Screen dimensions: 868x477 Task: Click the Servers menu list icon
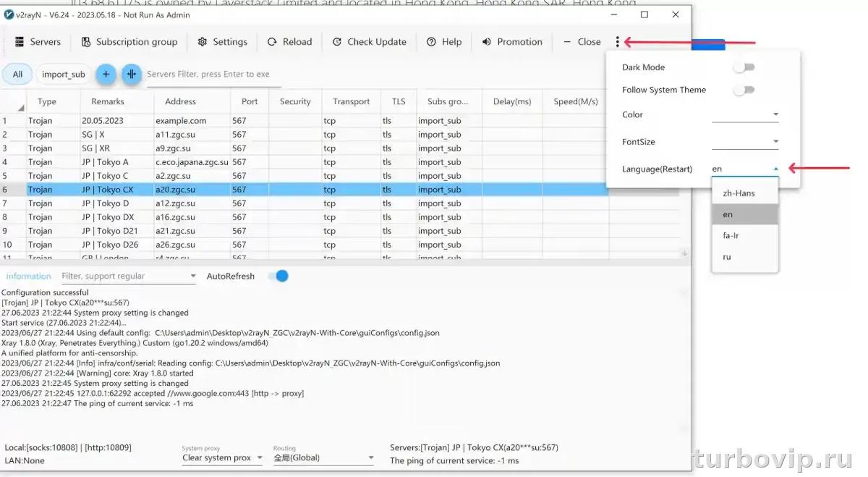20,42
